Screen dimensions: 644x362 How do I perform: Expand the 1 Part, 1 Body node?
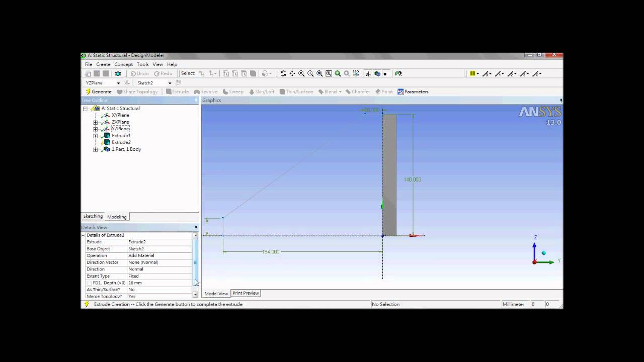click(x=96, y=149)
